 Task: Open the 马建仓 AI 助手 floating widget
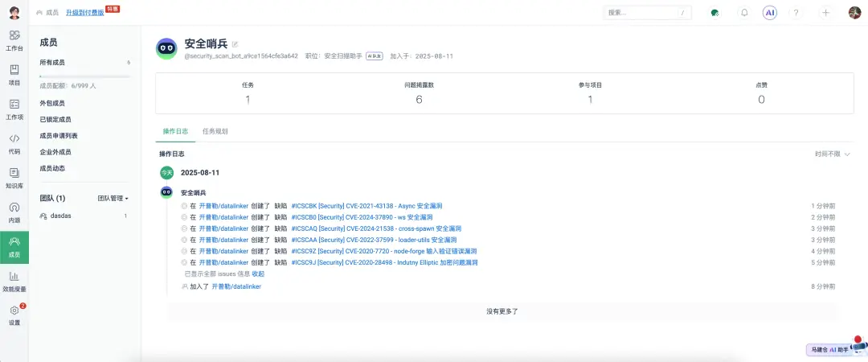tap(837, 348)
